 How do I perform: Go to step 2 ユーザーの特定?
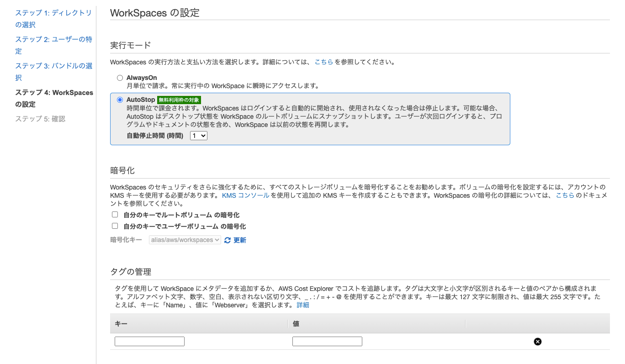[54, 45]
